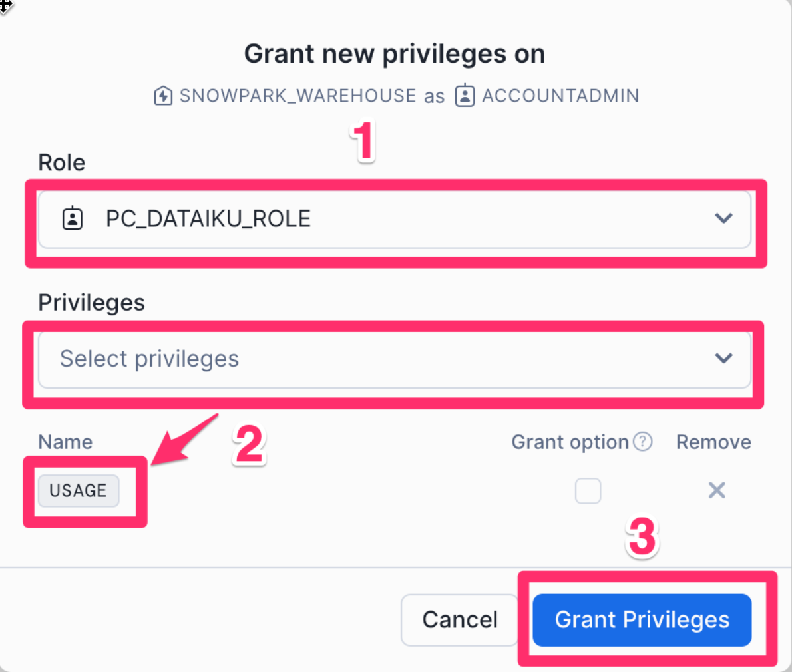
Task: Click the red annotation number 1
Action: (363, 141)
